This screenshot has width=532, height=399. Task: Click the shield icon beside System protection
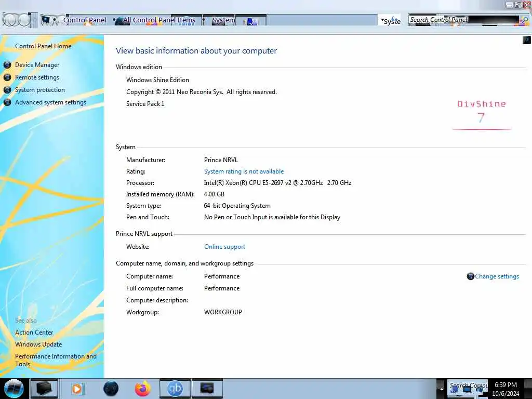point(7,90)
